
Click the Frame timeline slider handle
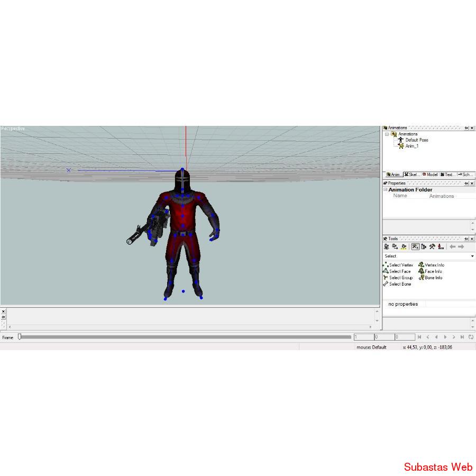pyautogui.click(x=20, y=336)
